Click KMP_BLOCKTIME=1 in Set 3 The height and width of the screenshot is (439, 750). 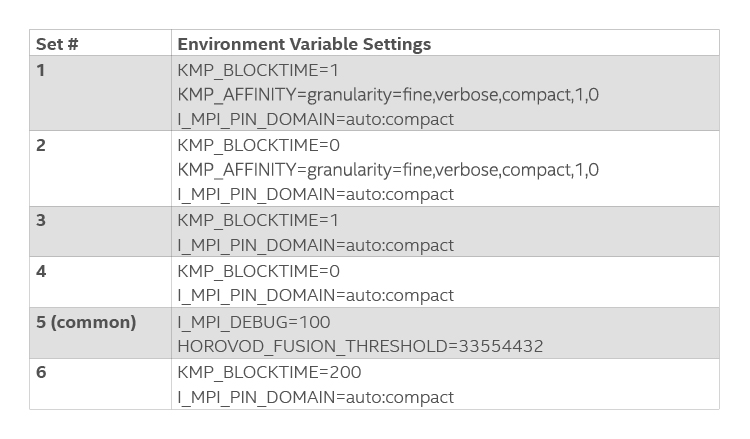(258, 220)
